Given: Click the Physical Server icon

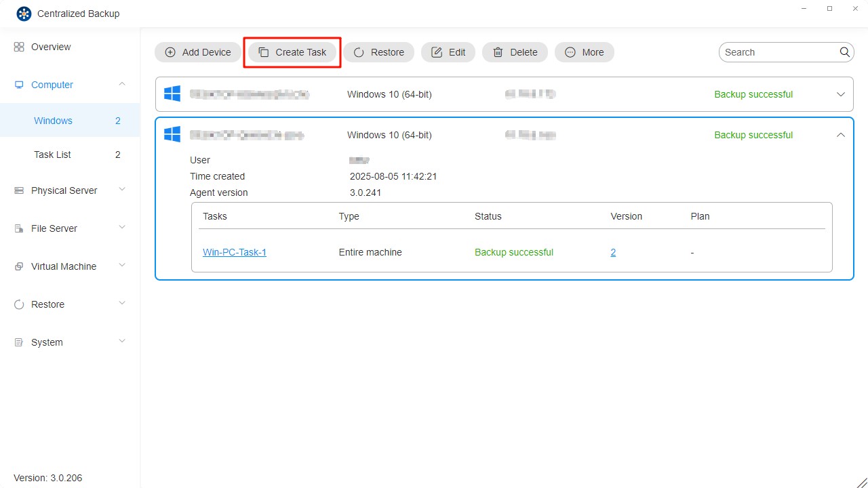Looking at the screenshot, I should click(18, 190).
